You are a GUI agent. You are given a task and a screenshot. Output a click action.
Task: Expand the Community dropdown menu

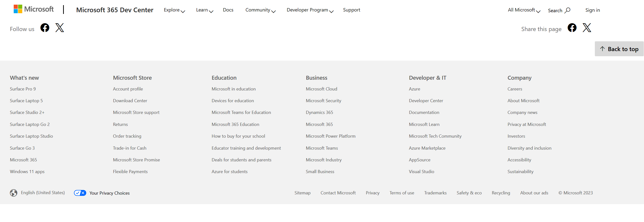coord(260,10)
